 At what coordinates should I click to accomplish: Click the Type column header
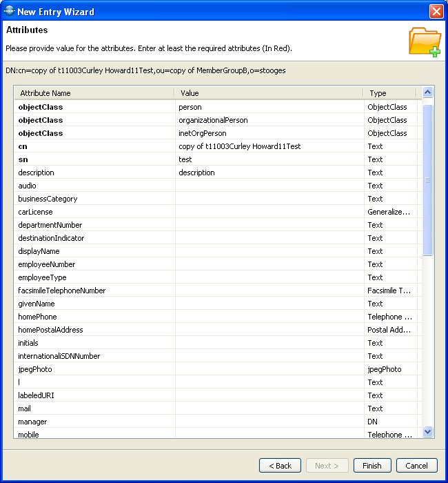tap(390, 93)
